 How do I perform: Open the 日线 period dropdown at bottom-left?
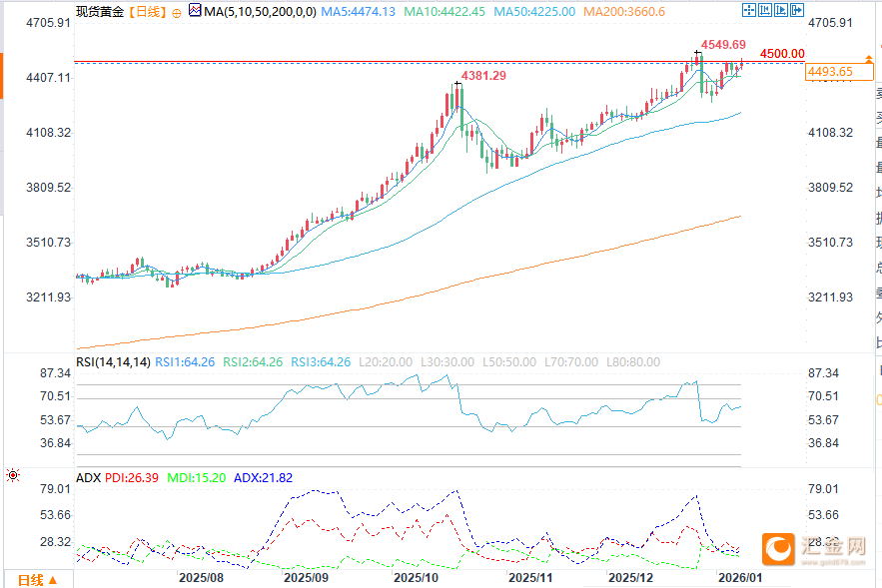[37, 579]
